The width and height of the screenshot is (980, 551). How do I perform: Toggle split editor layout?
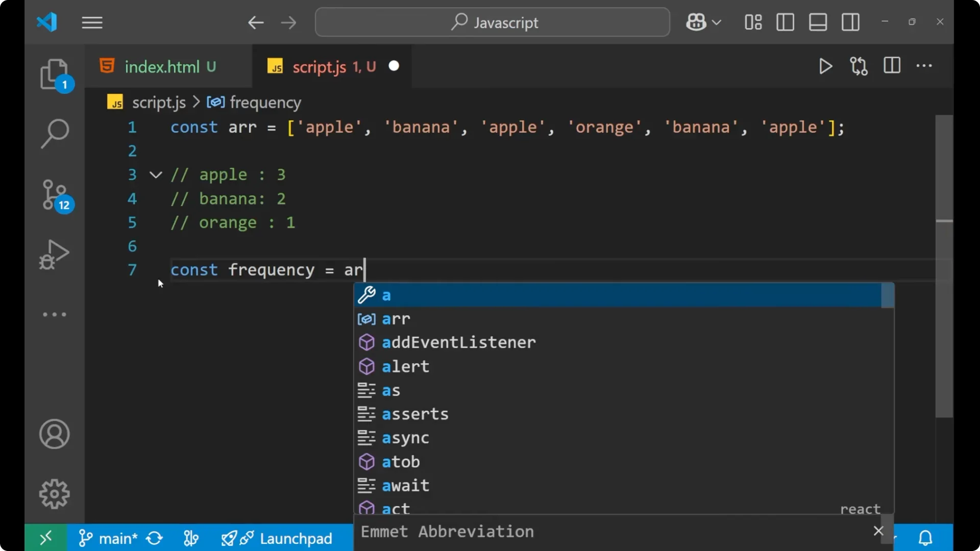(x=892, y=66)
